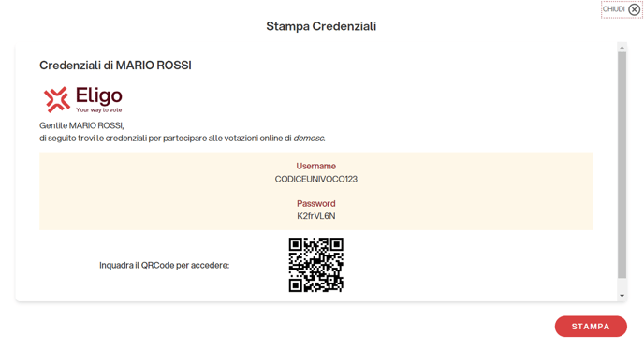Screen dimensions: 644x350
Task: Click the Password label
Action: point(315,203)
